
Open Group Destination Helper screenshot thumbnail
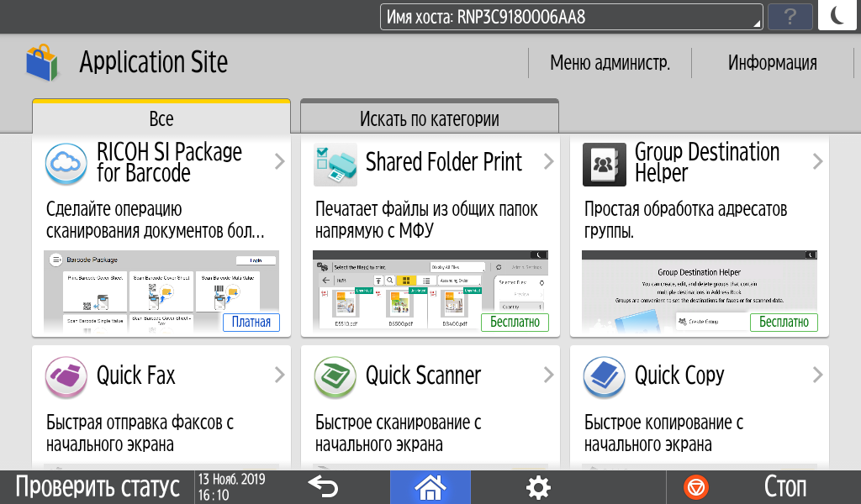pos(700,291)
